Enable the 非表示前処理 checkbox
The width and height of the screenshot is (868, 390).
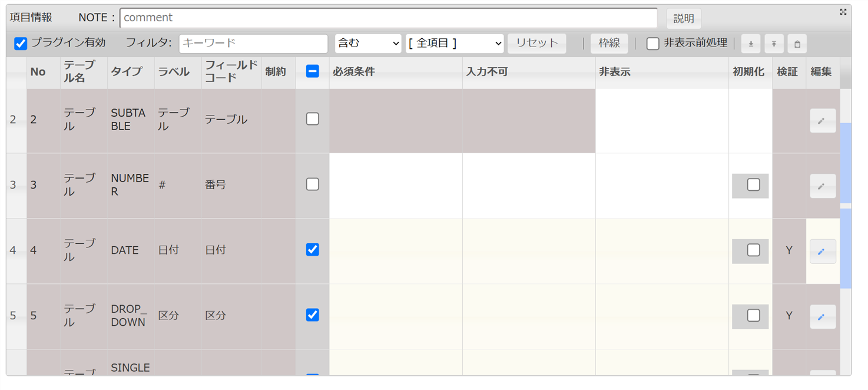click(652, 44)
